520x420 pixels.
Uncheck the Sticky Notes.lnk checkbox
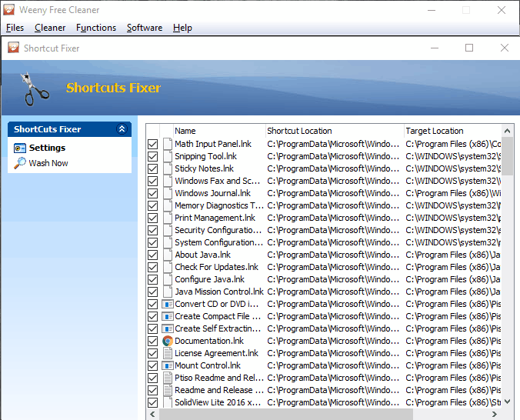click(x=152, y=168)
